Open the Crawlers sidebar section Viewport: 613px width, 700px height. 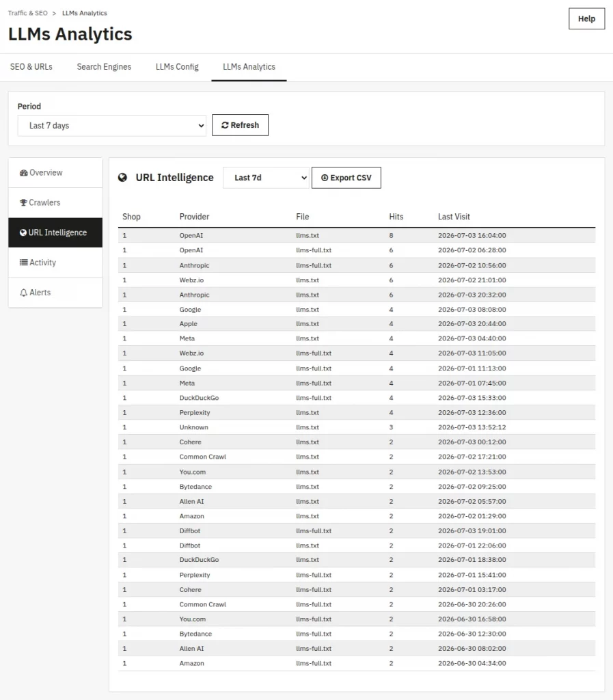tap(55, 202)
